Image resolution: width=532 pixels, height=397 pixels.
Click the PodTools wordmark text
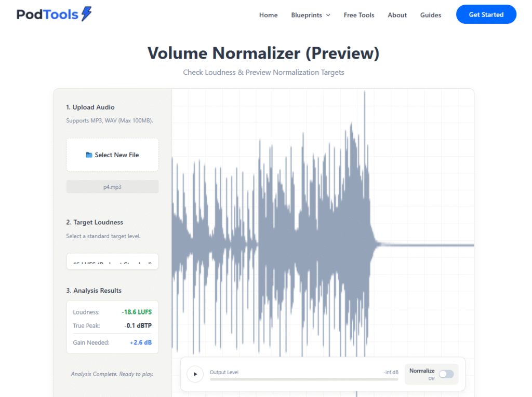[x=47, y=15]
